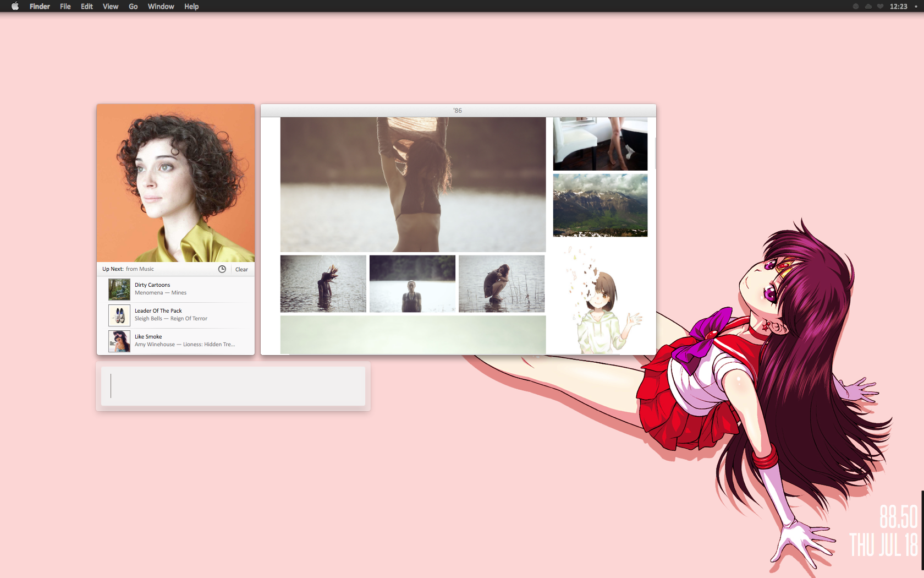Click 'Menomena — Mines' artist line
Image resolution: width=924 pixels, height=578 pixels.
click(x=161, y=293)
